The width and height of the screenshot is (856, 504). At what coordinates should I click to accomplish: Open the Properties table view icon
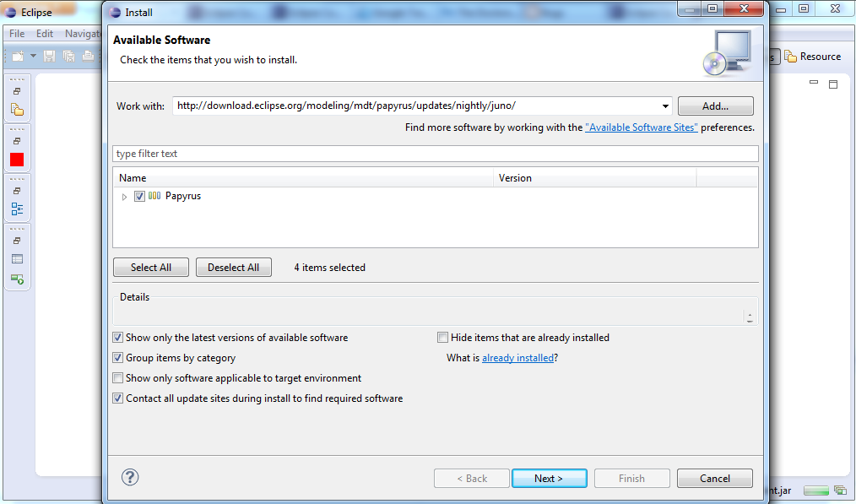click(17, 259)
